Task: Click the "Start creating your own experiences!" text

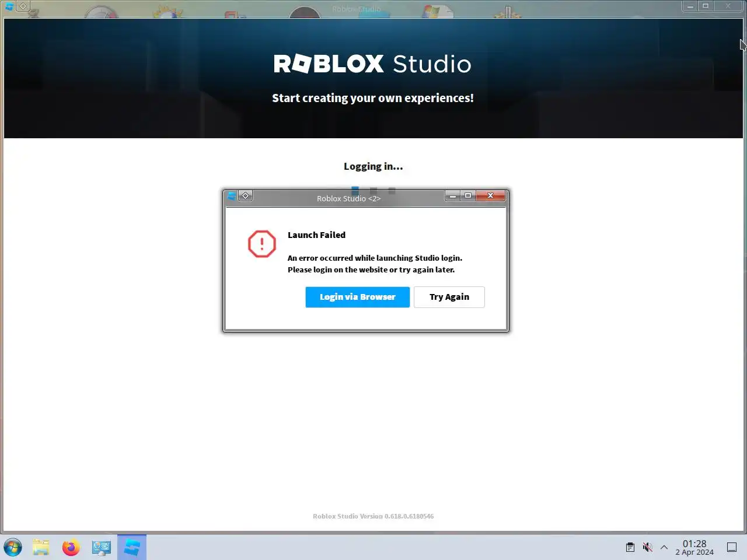Action: tap(373, 98)
